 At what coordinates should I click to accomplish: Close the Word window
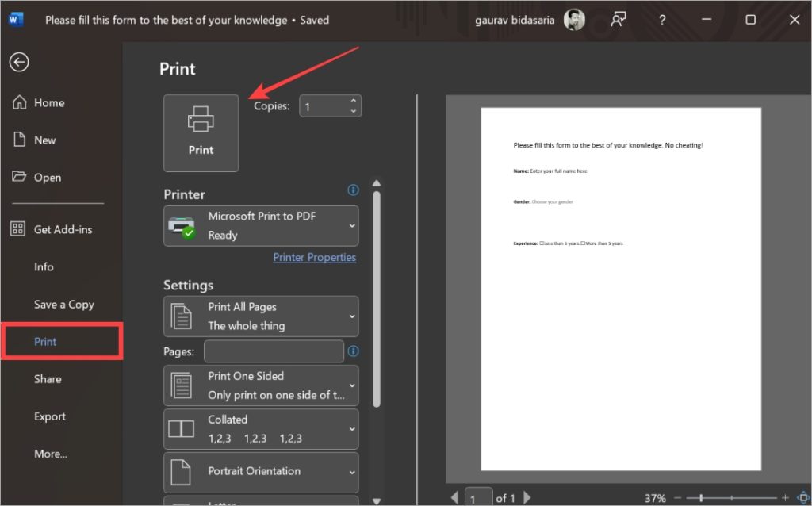click(x=795, y=20)
